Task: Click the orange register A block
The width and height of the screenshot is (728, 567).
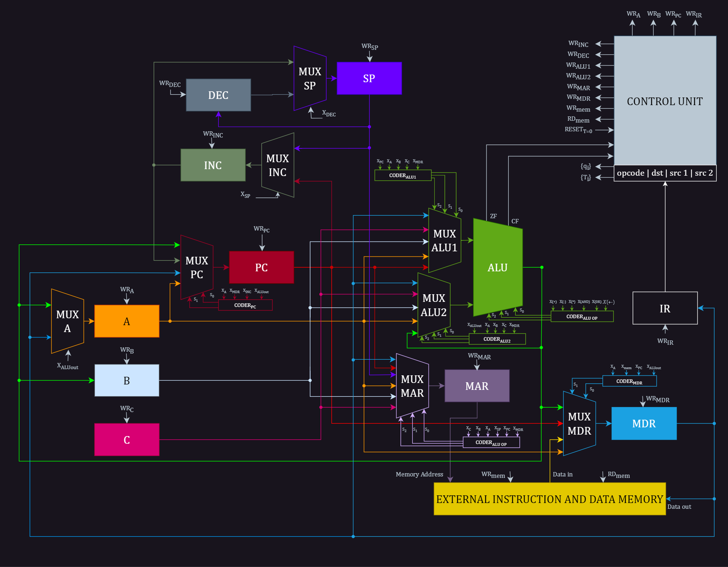Action: (127, 321)
